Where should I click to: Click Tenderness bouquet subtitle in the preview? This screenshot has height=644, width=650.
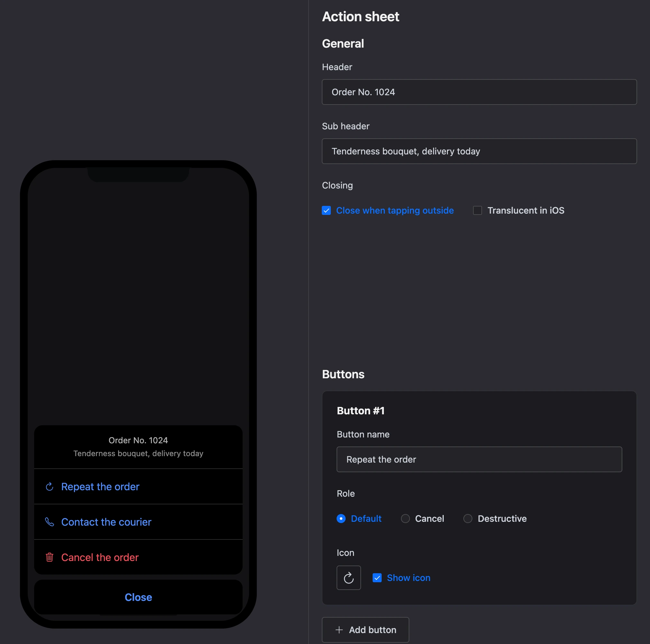138,453
